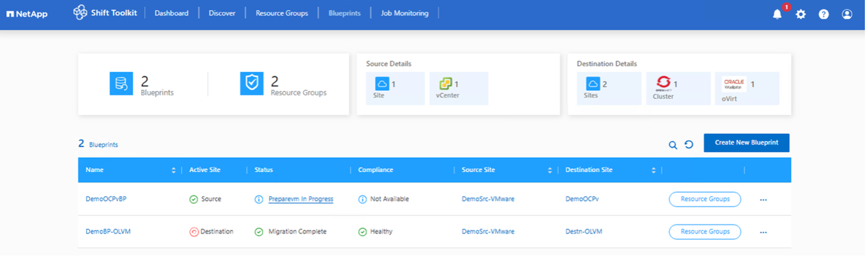
Task: Open the Destn-OLVM destination site link
Action: point(585,232)
